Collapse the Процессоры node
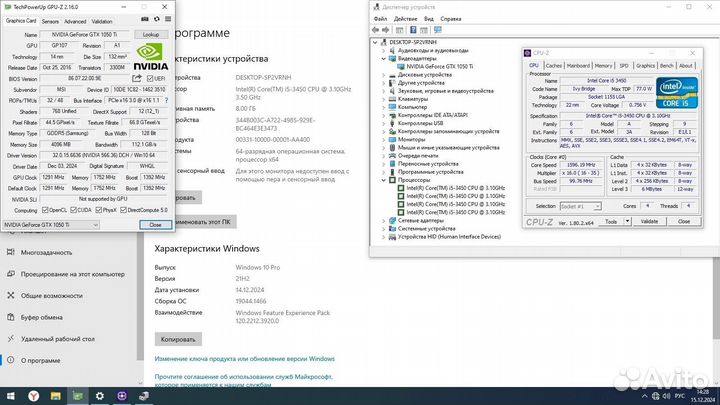This screenshot has width=720, height=405. coord(383,180)
